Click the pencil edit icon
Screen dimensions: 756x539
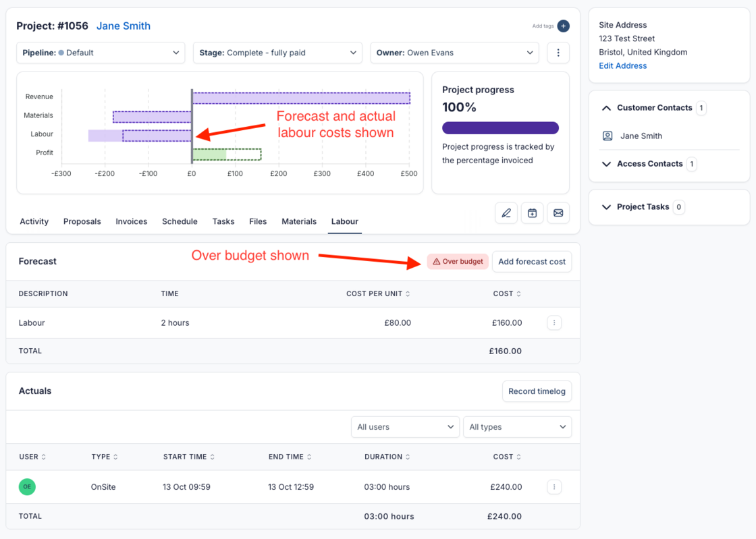506,213
